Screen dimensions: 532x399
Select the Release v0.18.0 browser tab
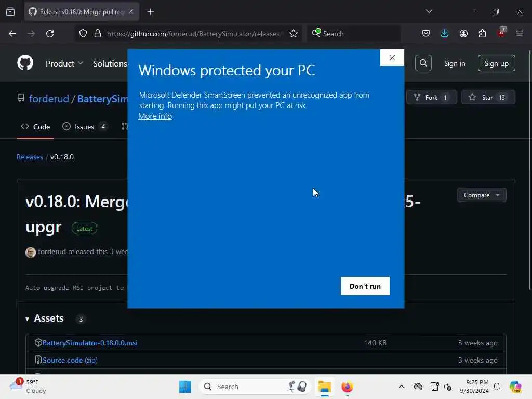(x=82, y=12)
